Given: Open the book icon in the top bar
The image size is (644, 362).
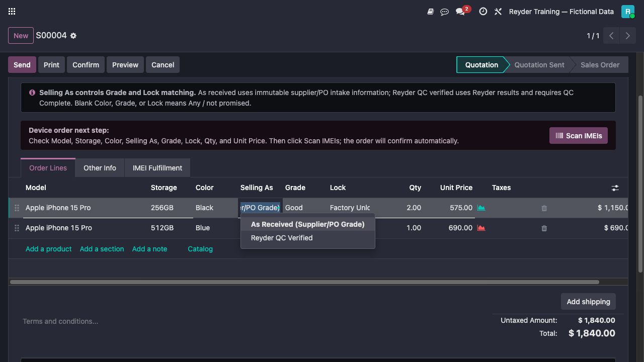Looking at the screenshot, I should pos(430,12).
